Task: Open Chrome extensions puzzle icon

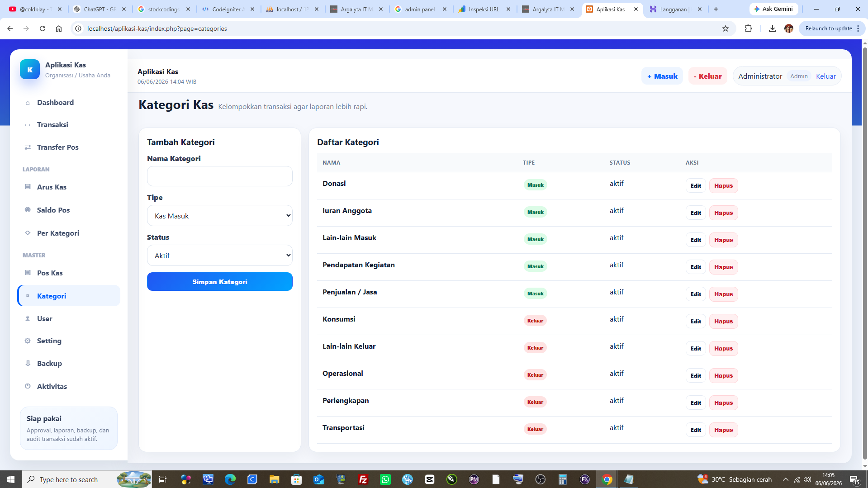Action: [x=748, y=28]
